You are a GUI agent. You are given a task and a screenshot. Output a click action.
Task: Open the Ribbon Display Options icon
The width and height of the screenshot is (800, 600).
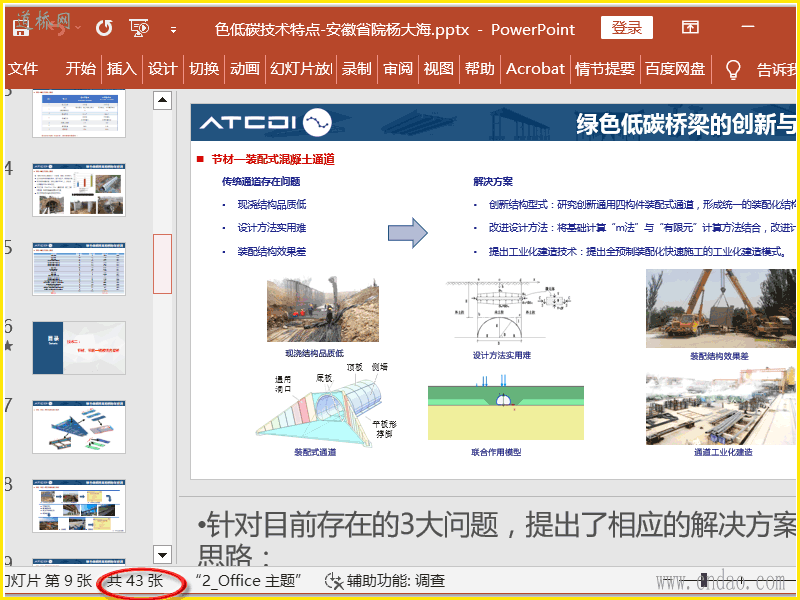pyautogui.click(x=690, y=27)
